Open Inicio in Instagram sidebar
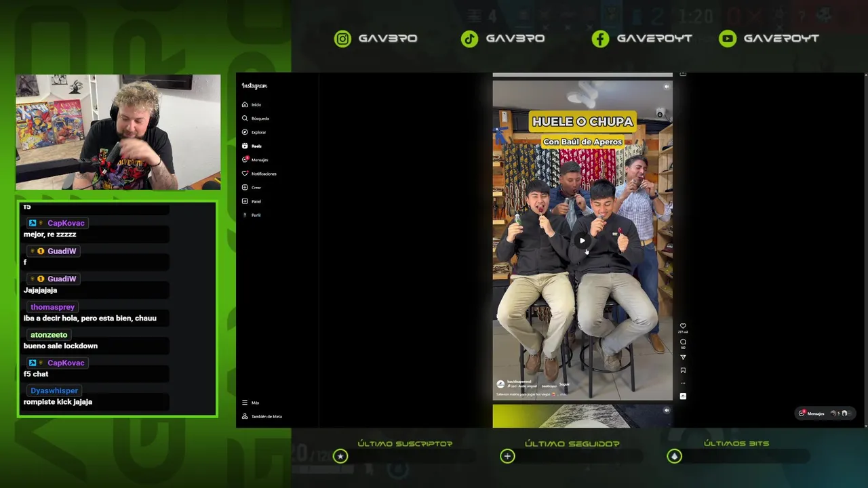This screenshot has width=868, height=488. click(252, 104)
